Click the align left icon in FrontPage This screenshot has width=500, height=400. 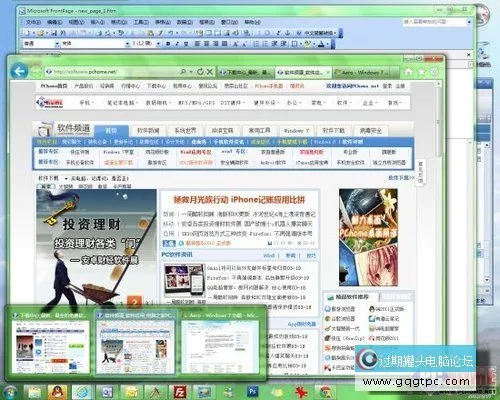(x=197, y=44)
